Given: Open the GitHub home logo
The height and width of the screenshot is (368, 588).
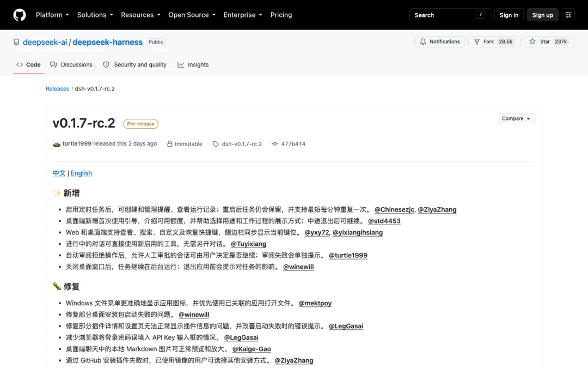Looking at the screenshot, I should click(20, 15).
